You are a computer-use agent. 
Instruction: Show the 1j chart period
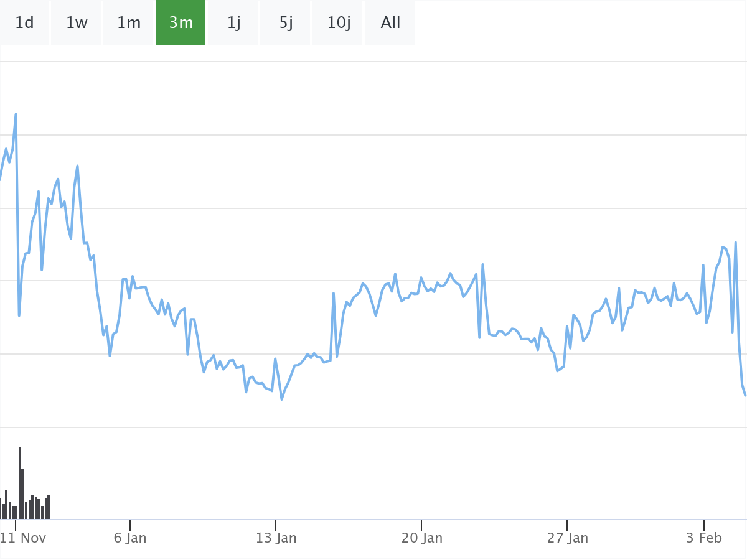[x=233, y=23]
